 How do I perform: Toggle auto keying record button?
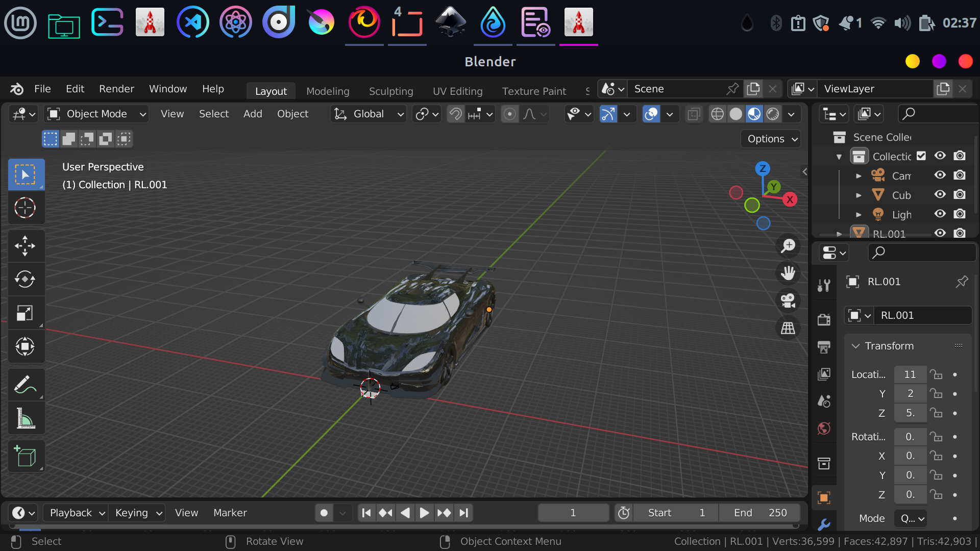point(324,513)
